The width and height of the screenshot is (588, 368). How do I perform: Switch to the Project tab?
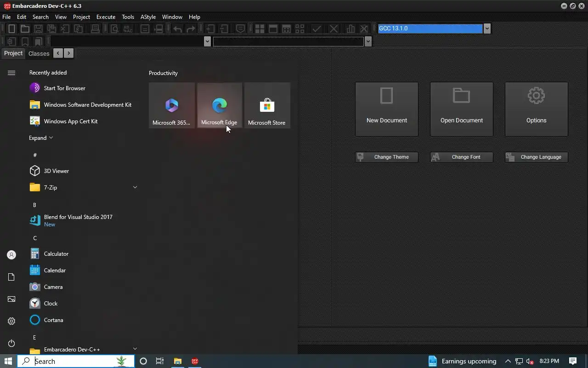click(13, 53)
